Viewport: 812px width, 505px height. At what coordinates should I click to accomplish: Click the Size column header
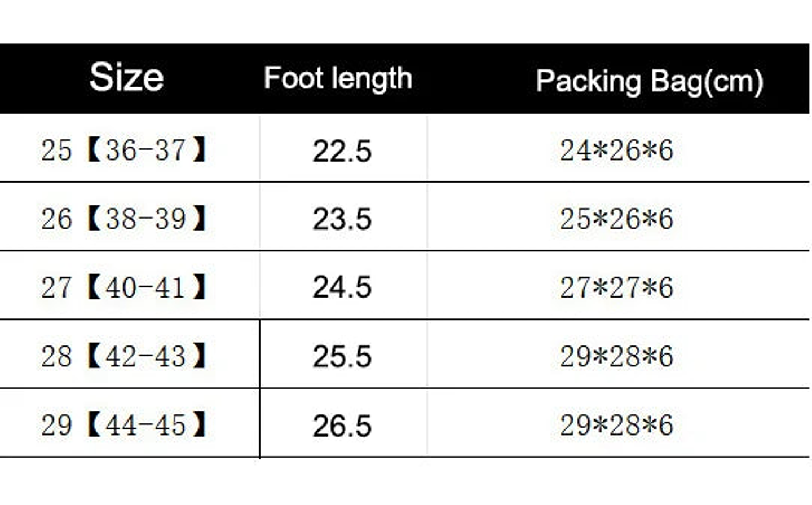126,77
